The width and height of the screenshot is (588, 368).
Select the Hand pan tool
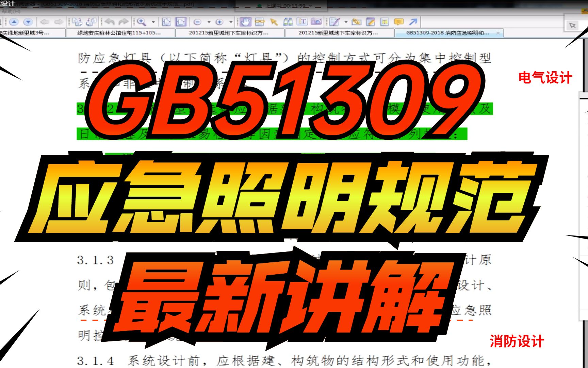click(245, 22)
